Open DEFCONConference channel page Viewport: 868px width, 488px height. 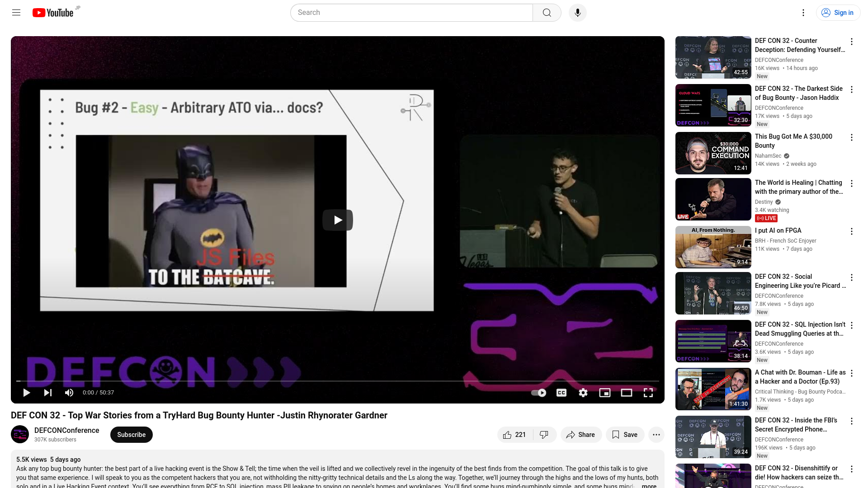click(x=67, y=430)
